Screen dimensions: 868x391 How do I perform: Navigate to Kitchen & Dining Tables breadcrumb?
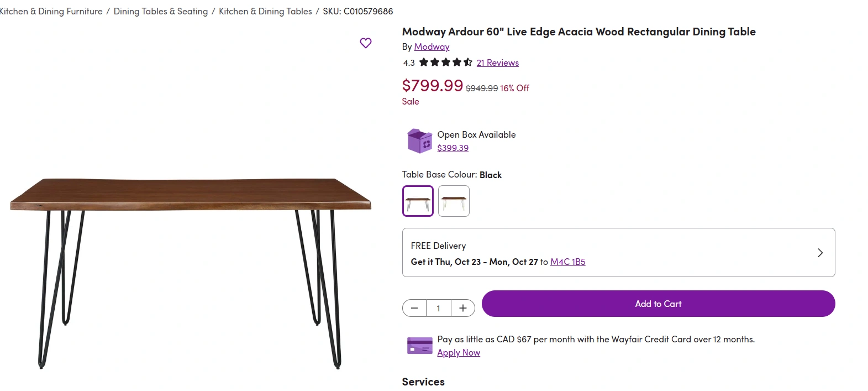coord(265,11)
